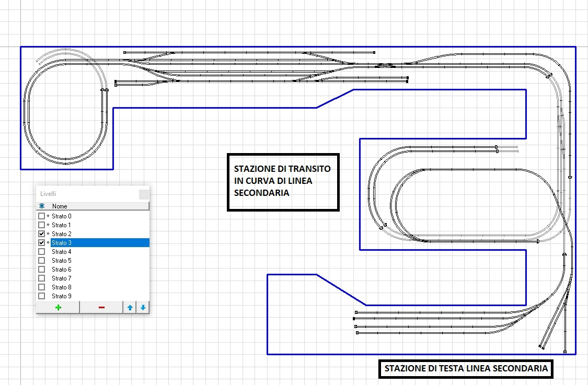Remove the layer with the red minus
588x385 pixels.
[101, 307]
